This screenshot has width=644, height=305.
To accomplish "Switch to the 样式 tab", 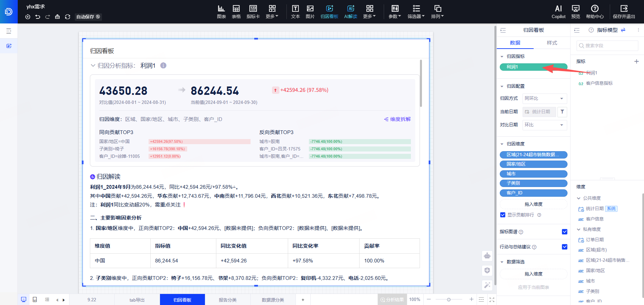I will [552, 43].
